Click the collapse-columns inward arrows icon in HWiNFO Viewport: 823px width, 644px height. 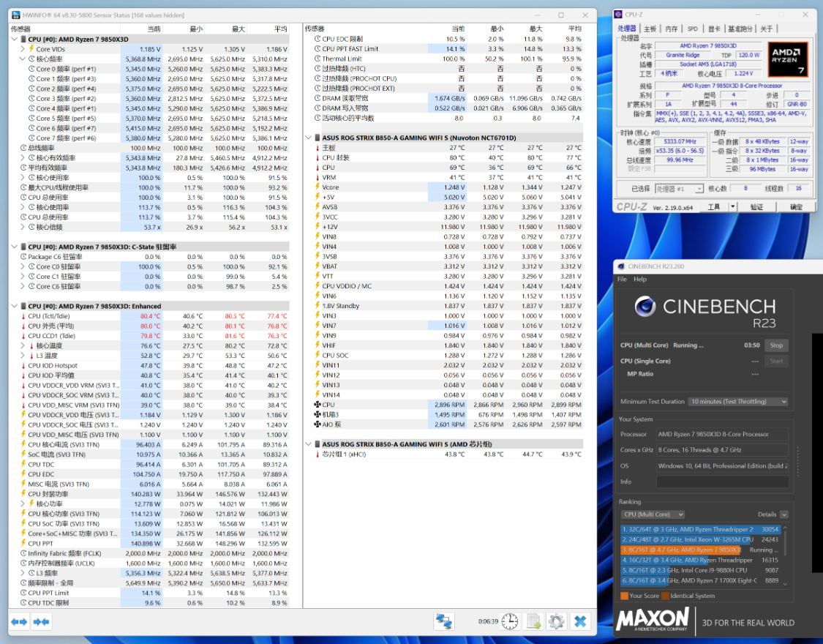pos(41,622)
